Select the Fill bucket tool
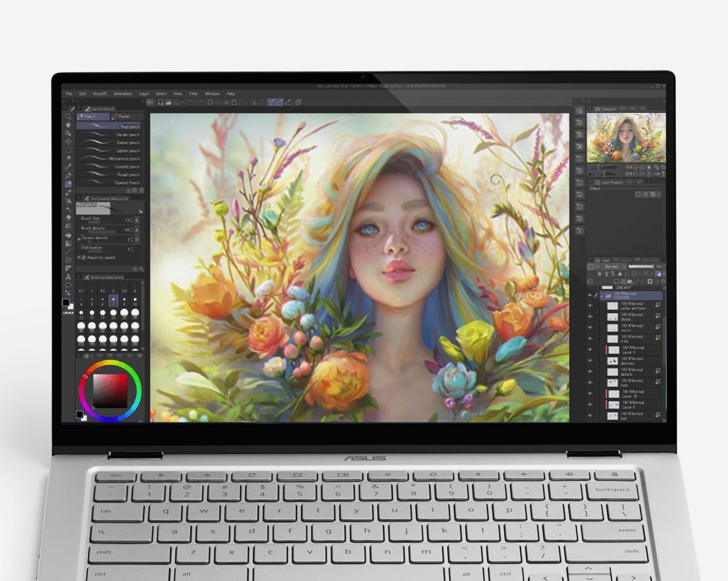Viewport: 728px width, 581px height. coord(68,235)
